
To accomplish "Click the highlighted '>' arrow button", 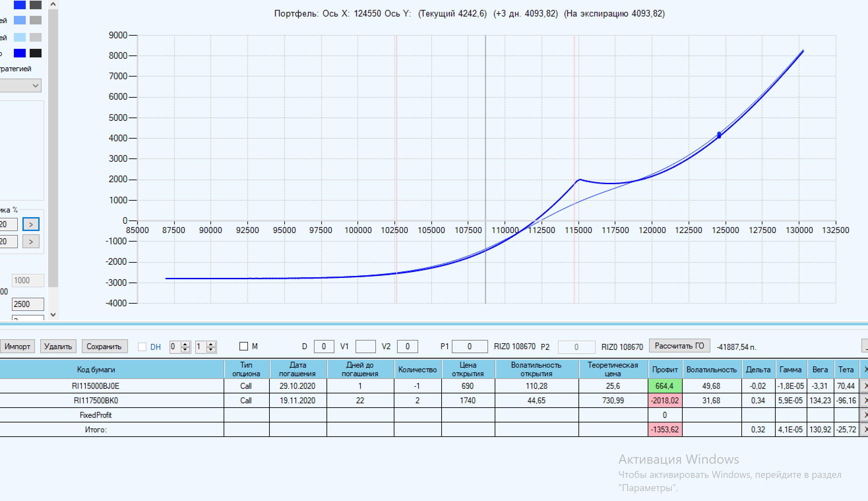I will [31, 224].
